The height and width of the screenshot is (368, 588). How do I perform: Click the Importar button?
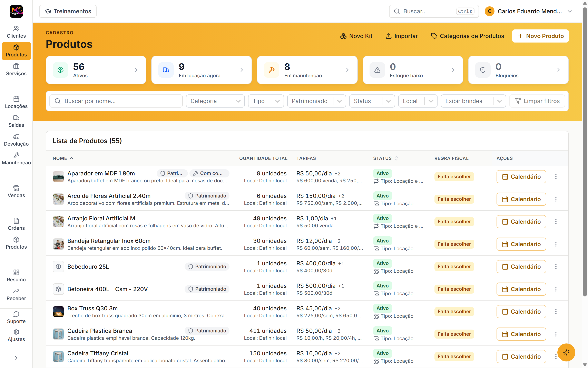pos(402,36)
